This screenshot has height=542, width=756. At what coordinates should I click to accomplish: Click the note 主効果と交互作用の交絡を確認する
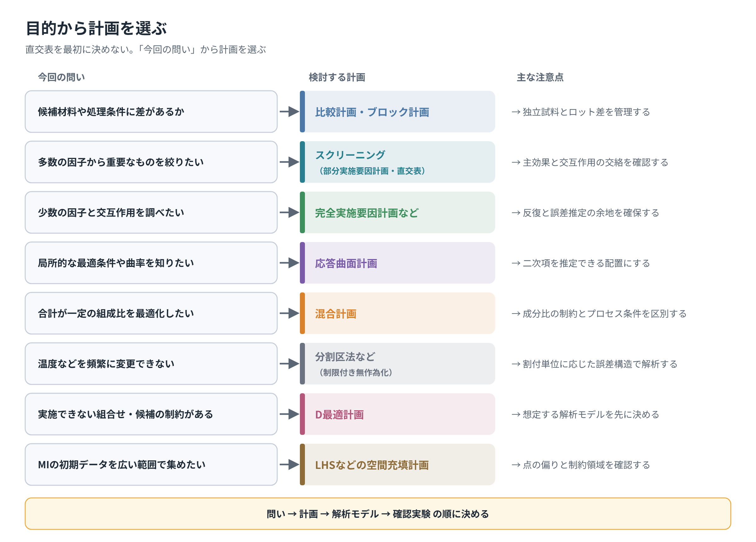(590, 162)
